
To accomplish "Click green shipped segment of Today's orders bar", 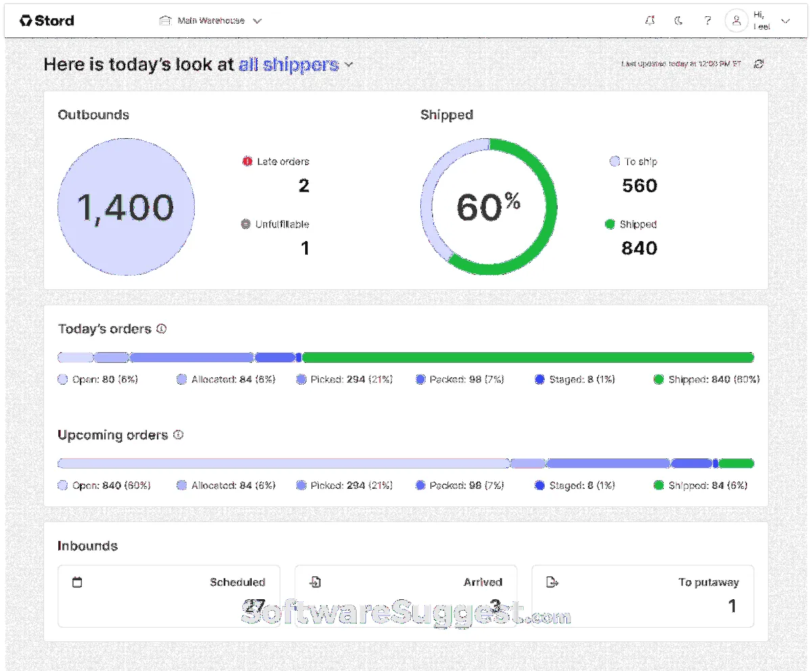I will click(528, 358).
